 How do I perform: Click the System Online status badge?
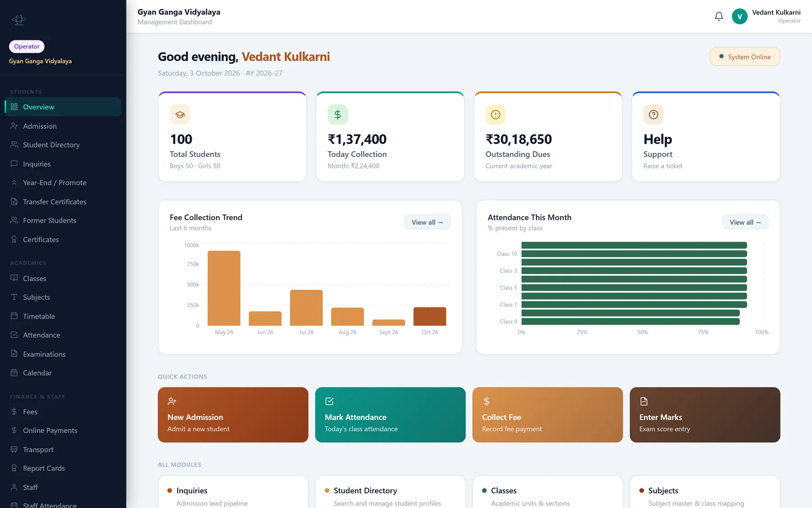[745, 56]
